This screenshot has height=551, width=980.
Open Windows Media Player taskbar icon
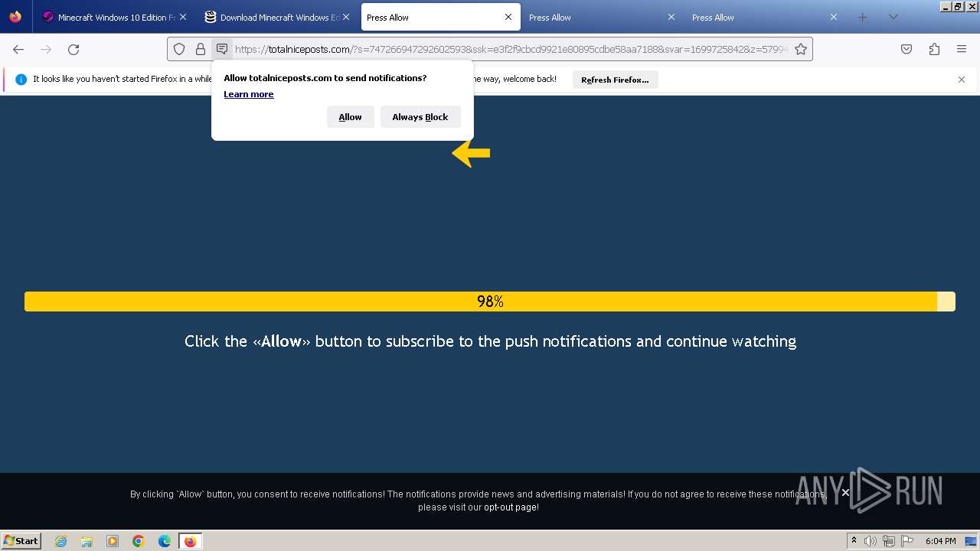tap(113, 541)
